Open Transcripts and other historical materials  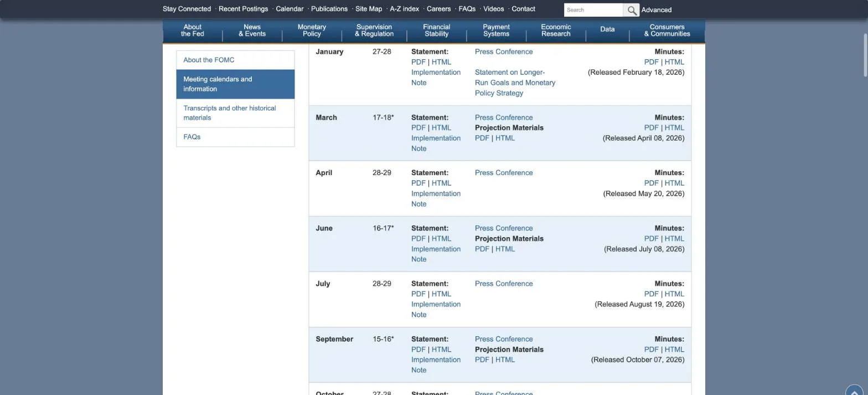coord(235,113)
